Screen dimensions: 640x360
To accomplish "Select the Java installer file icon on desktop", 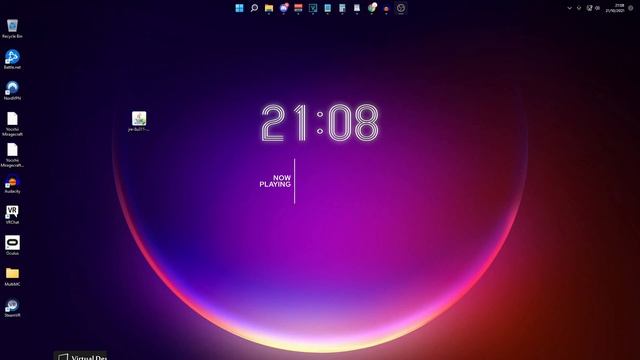I will pyautogui.click(x=139, y=122).
